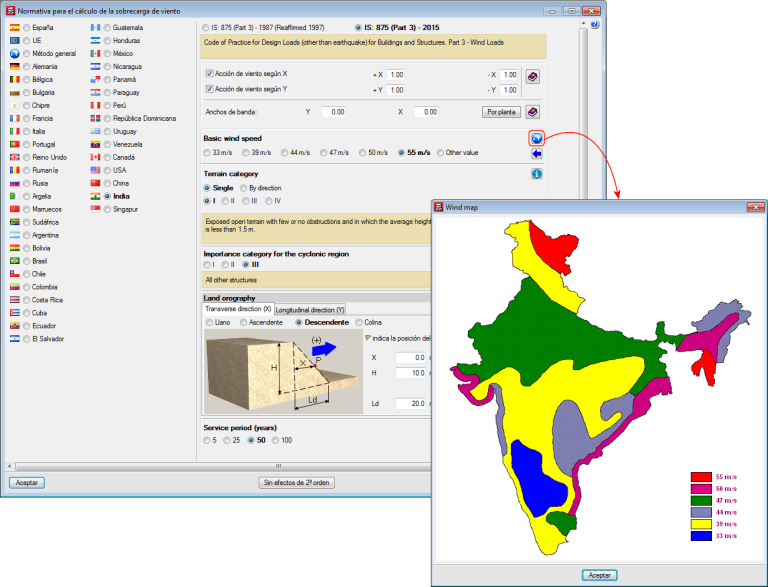The height and width of the screenshot is (587, 768).
Task: Click the Portugal flag icon
Action: [15, 144]
